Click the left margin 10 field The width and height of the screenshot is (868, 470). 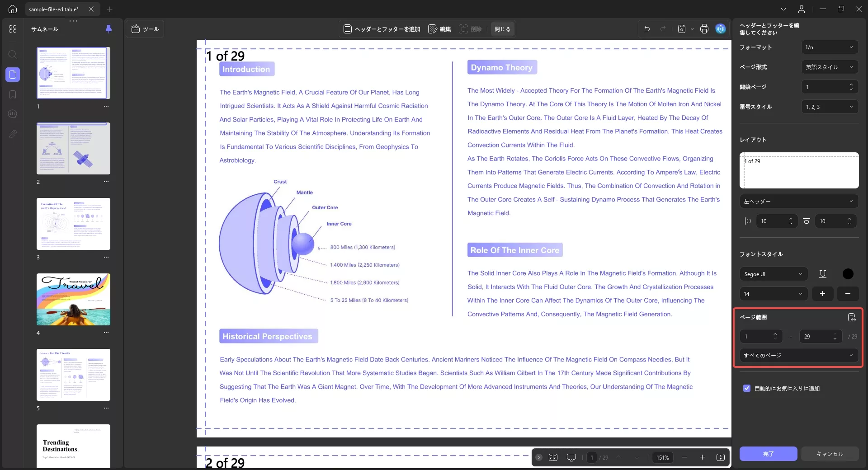(x=777, y=221)
